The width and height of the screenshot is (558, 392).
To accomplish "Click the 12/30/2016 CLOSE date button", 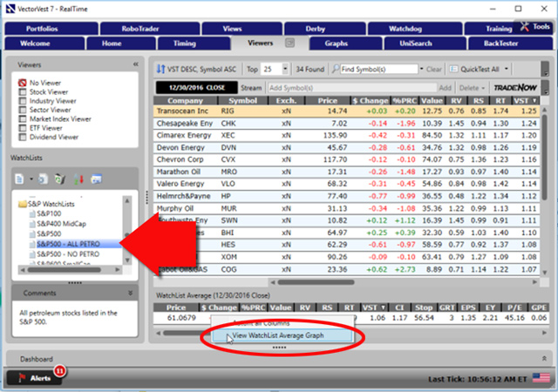I will point(195,87).
